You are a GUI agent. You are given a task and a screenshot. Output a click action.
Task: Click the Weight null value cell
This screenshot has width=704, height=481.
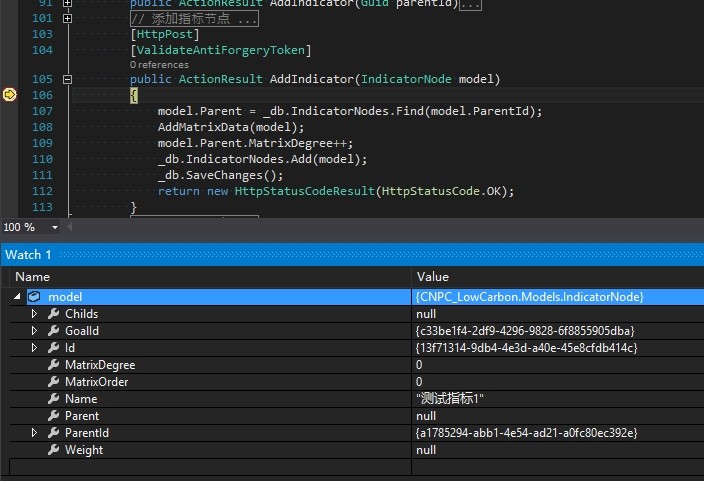click(x=558, y=450)
